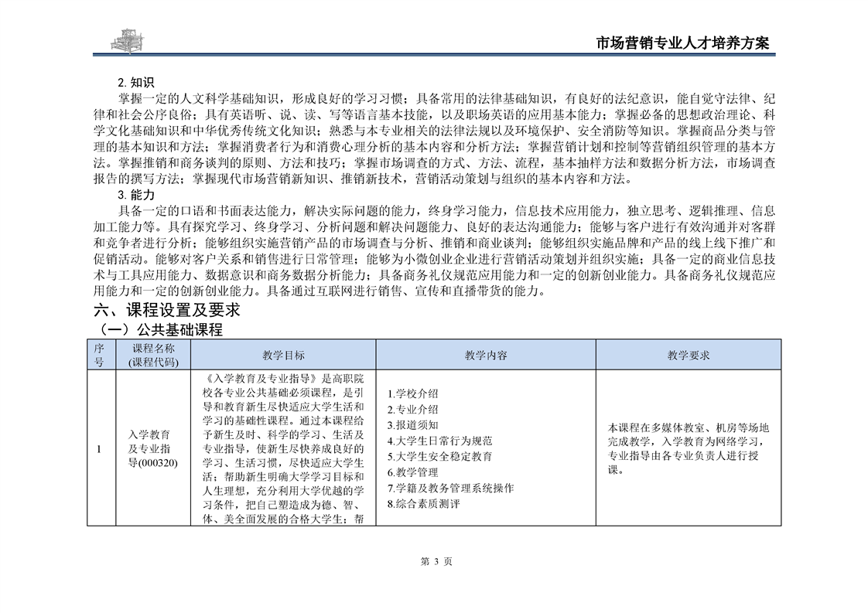
Task: Click the cell line 体、美全面发展的合格大学生
Action: point(283,519)
